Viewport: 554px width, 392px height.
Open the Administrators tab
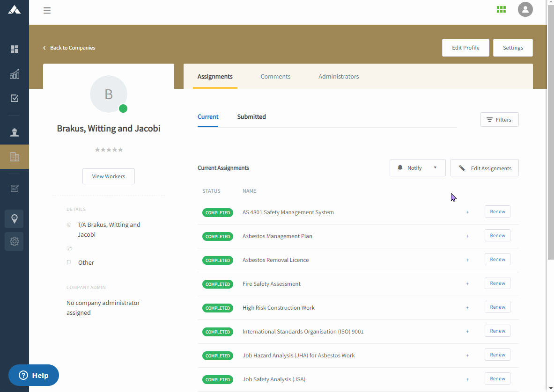pyautogui.click(x=339, y=76)
